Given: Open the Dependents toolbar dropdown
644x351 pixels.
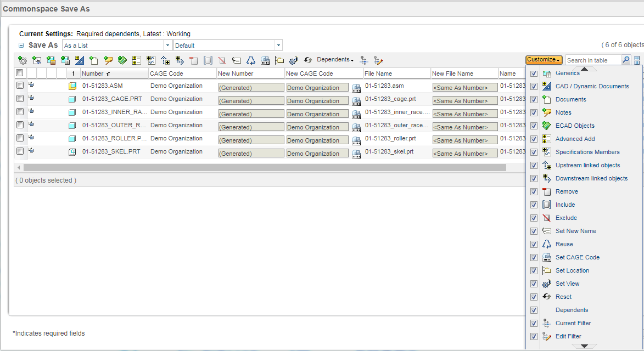Looking at the screenshot, I should (335, 60).
